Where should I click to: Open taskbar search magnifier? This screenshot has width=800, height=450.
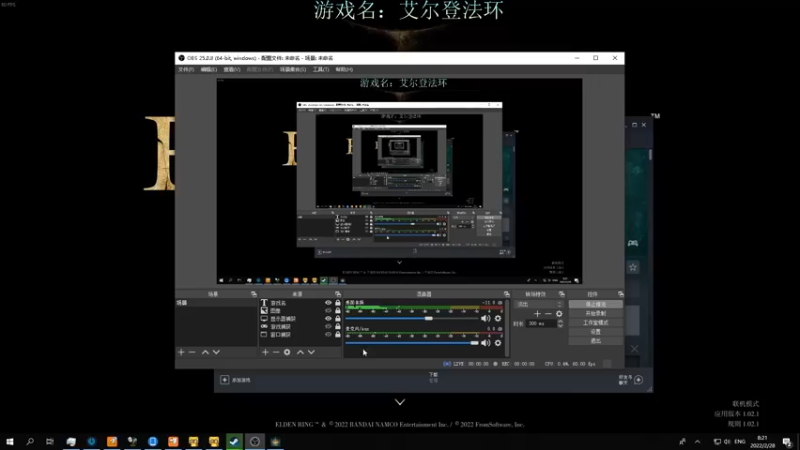(x=30, y=441)
